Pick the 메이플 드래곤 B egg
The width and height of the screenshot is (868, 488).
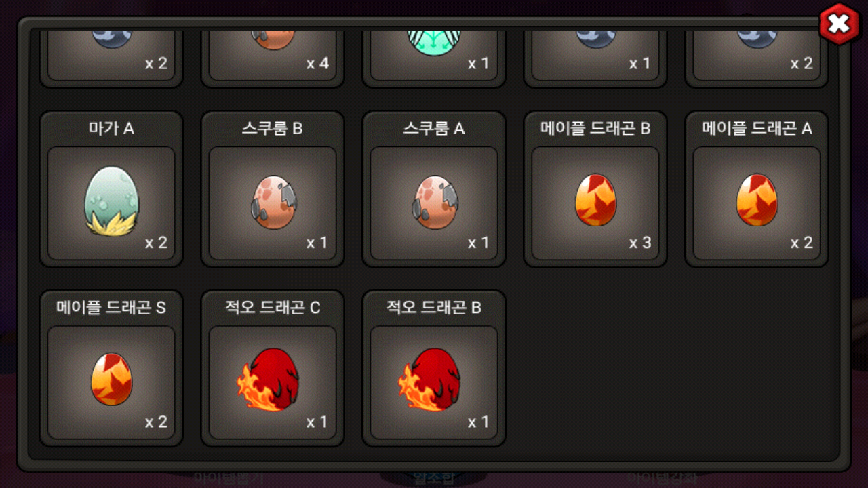tap(595, 200)
